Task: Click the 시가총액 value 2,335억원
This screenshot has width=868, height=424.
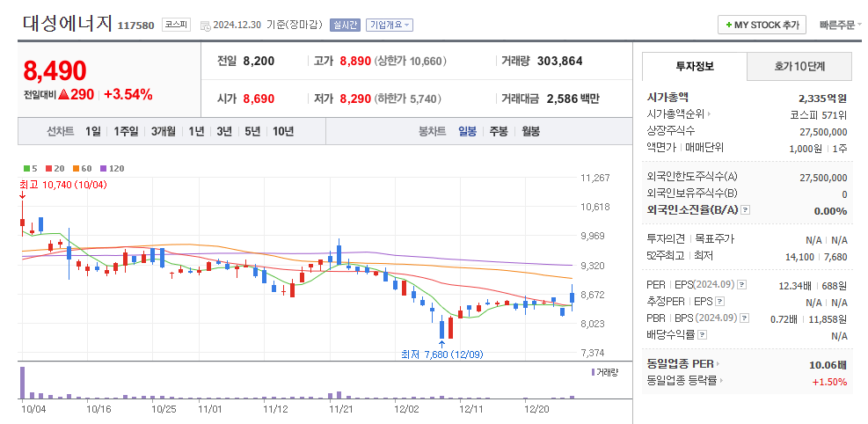Action: point(822,99)
